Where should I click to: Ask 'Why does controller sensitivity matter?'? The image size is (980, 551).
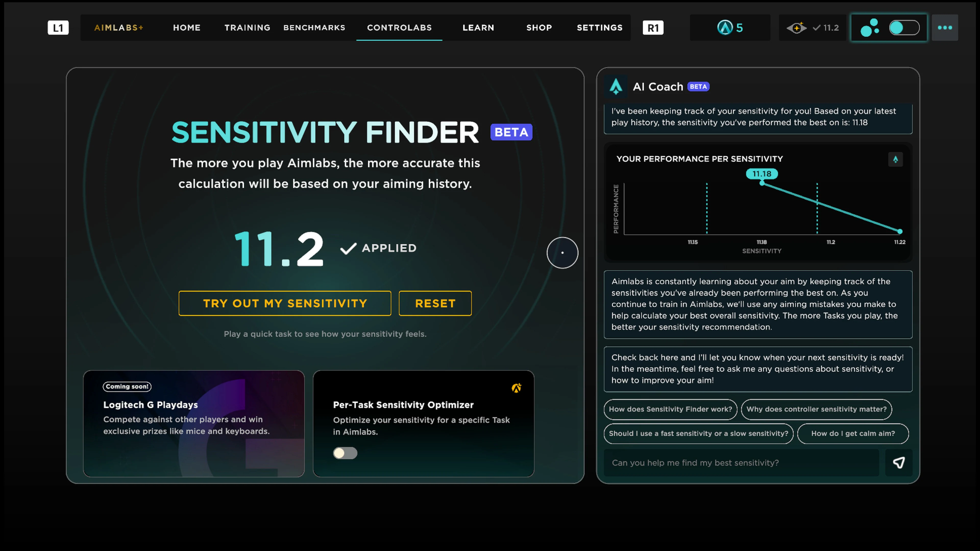[x=816, y=409]
